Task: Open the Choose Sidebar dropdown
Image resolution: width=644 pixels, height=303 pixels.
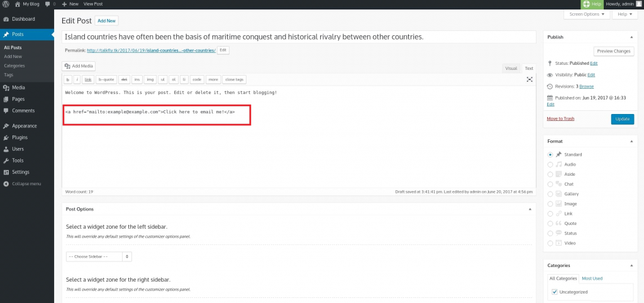Action: pos(99,256)
